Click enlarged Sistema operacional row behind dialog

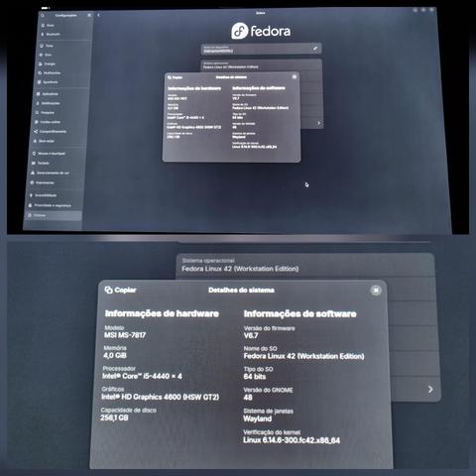pyautogui.click(x=304, y=266)
